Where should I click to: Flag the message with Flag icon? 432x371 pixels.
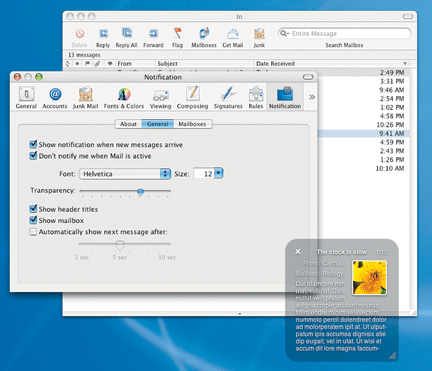177,34
